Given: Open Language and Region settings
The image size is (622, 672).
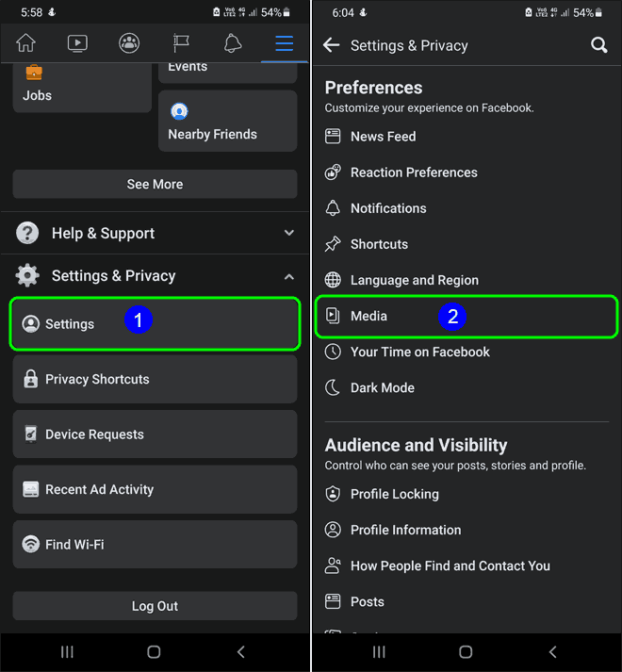Looking at the screenshot, I should [466, 280].
